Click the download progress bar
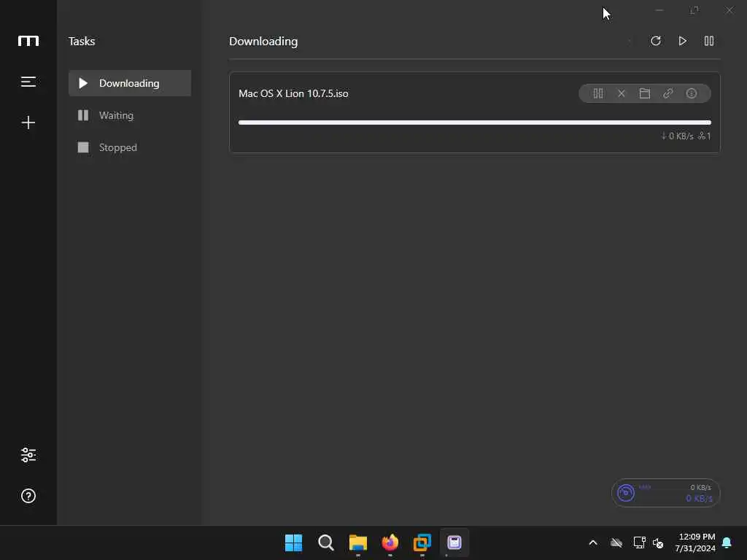747x560 pixels. click(474, 122)
